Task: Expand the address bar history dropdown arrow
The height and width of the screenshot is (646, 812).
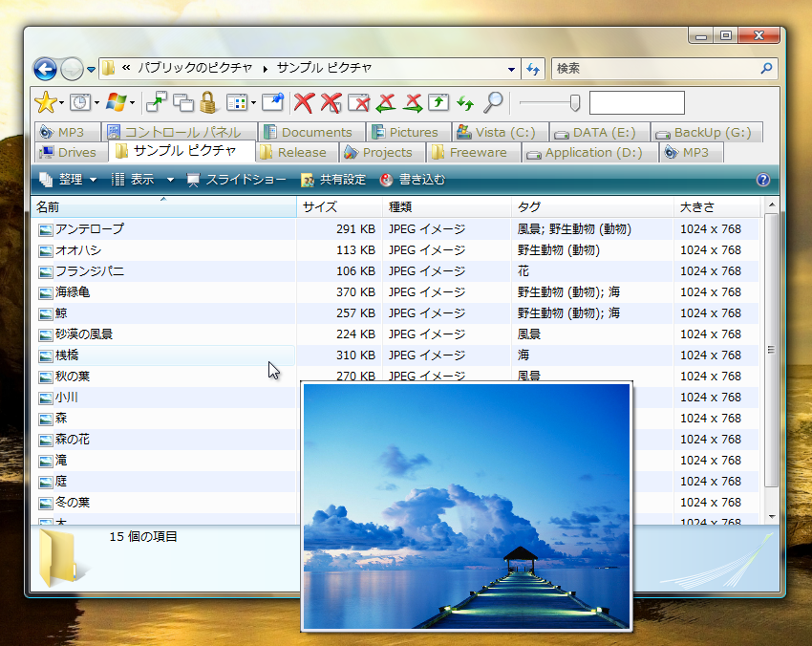Action: (x=512, y=69)
